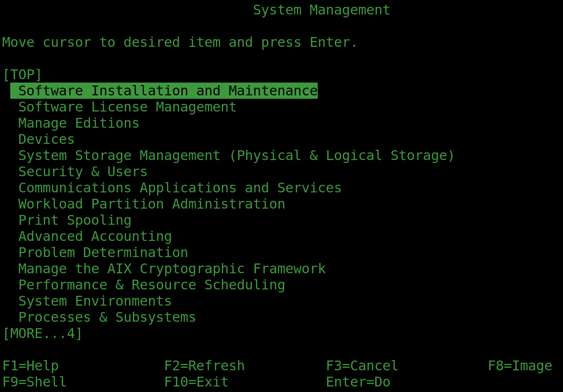Open Advanced Accounting
This screenshot has height=392, width=563.
(95, 236)
